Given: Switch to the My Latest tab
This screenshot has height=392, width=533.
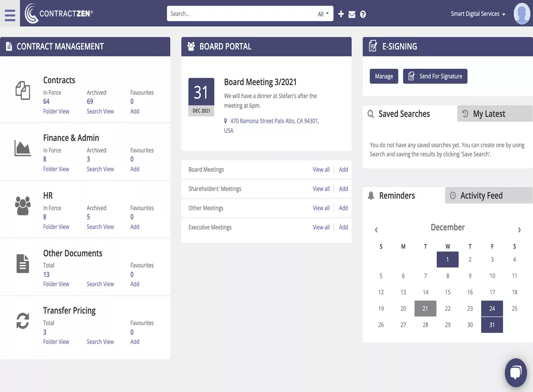Looking at the screenshot, I should click(495, 114).
